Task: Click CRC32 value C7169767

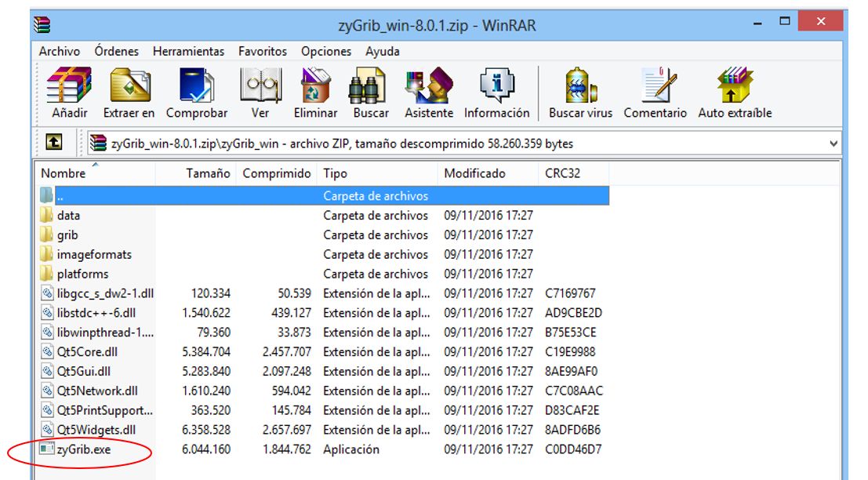Action: (570, 293)
